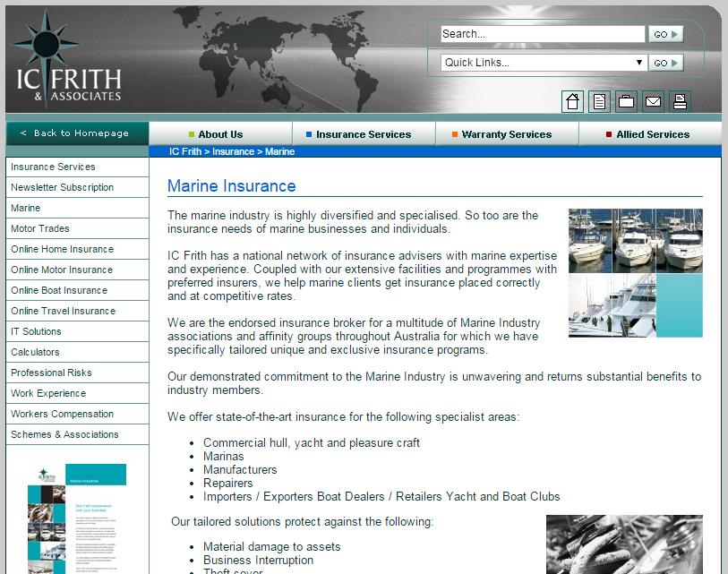Screen dimensions: 728x574
Task: Open Schemes & Associations sidebar link
Action: (x=77, y=434)
